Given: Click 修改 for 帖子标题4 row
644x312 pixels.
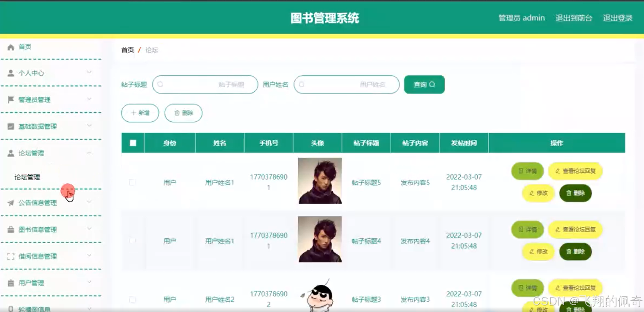Looking at the screenshot, I should pos(538,251).
